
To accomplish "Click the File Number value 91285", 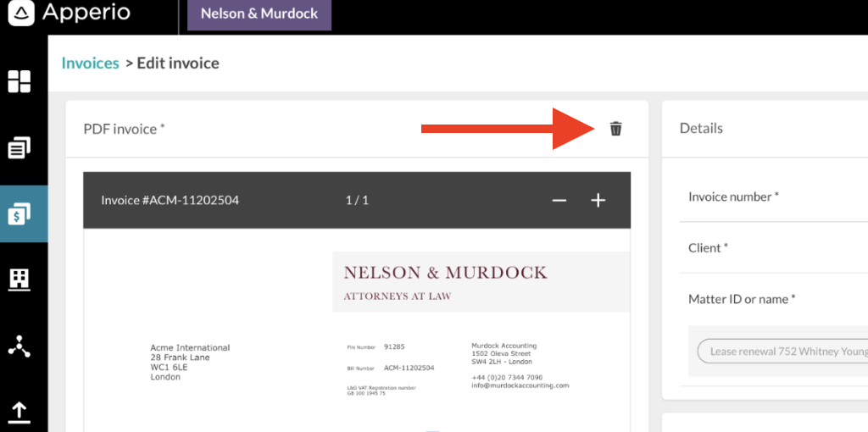I will click(394, 346).
